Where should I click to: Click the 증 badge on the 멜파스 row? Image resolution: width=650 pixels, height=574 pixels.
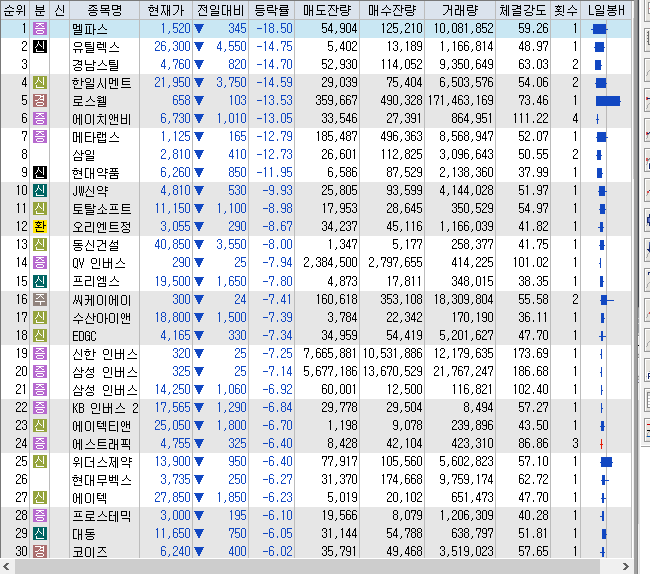[x=40, y=29]
